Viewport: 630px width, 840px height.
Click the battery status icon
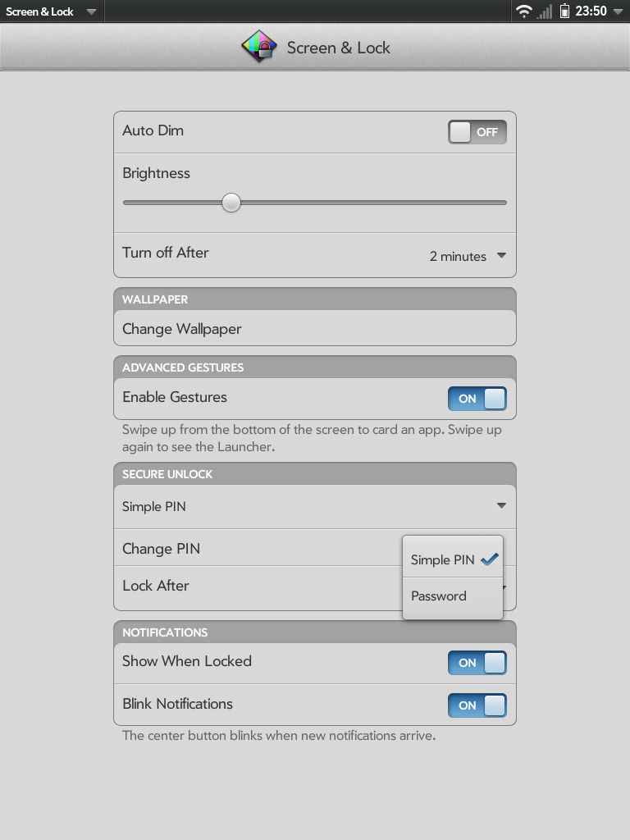(x=564, y=11)
